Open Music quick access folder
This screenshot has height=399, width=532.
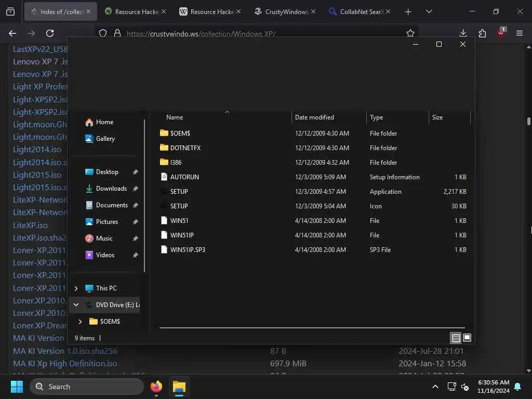[x=99, y=238]
